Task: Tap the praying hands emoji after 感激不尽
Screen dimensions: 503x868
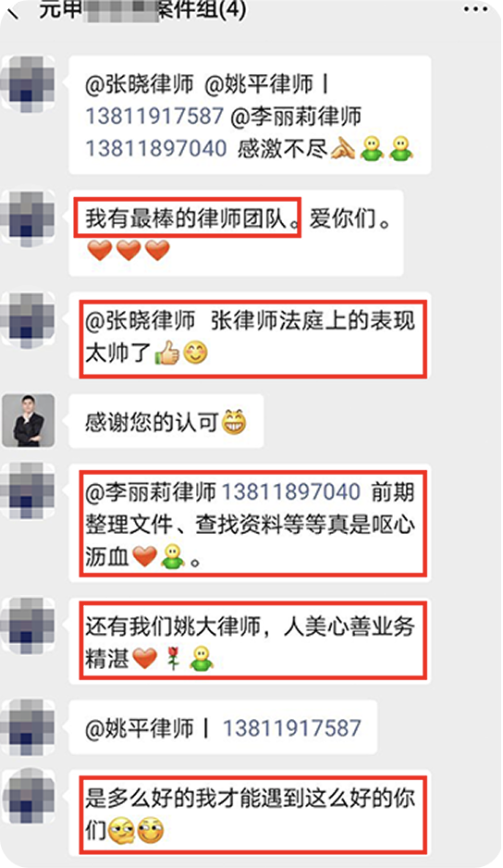Action: [x=343, y=148]
